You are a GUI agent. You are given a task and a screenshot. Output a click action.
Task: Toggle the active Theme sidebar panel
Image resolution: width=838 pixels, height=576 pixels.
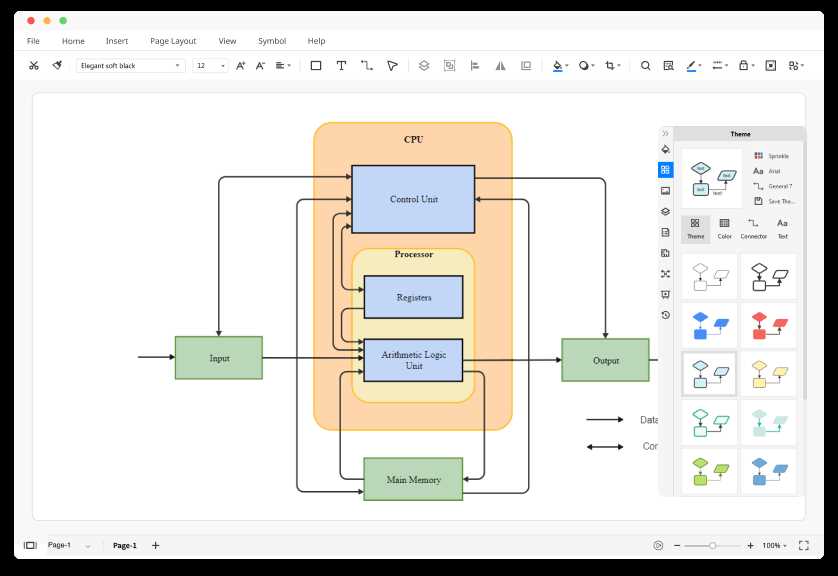tap(665, 170)
